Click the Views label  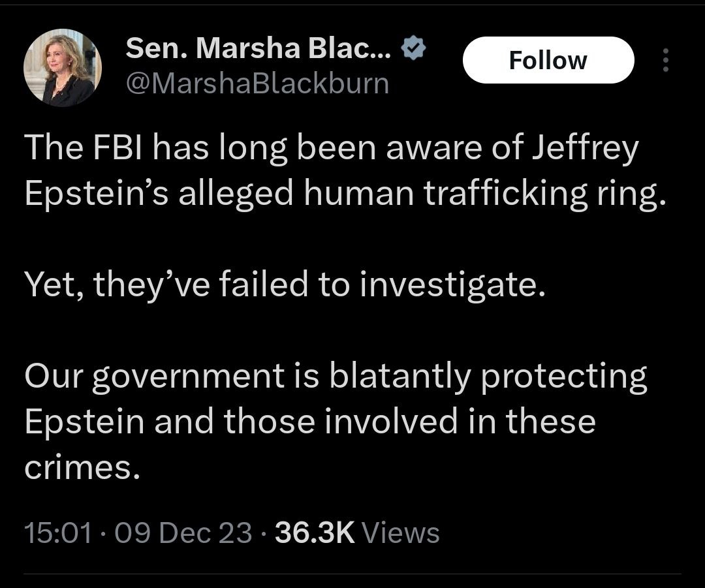400,533
